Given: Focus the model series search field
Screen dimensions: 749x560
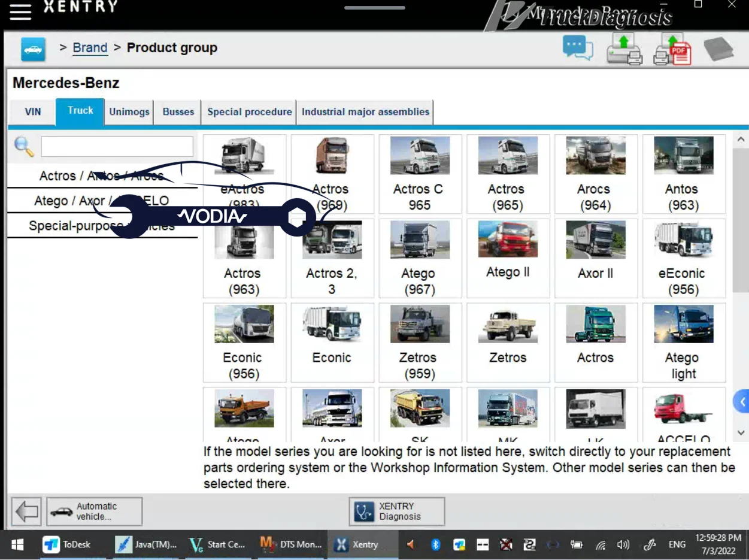Looking at the screenshot, I should tap(117, 146).
